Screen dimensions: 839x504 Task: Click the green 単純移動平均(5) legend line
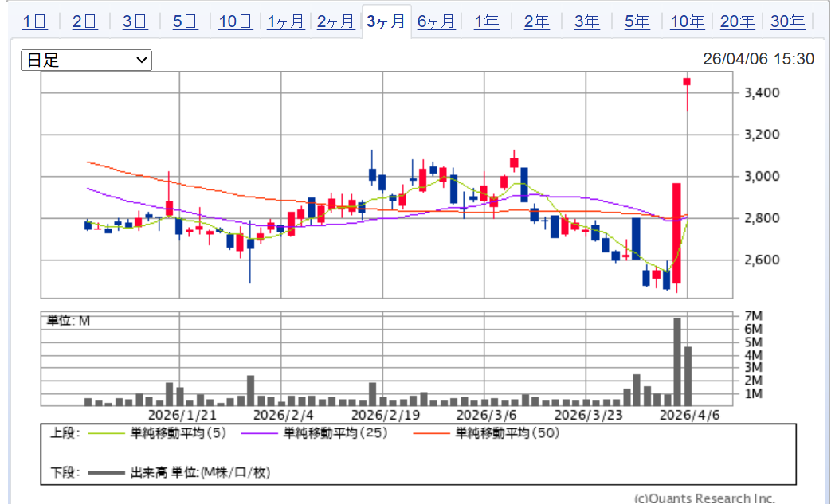click(106, 433)
